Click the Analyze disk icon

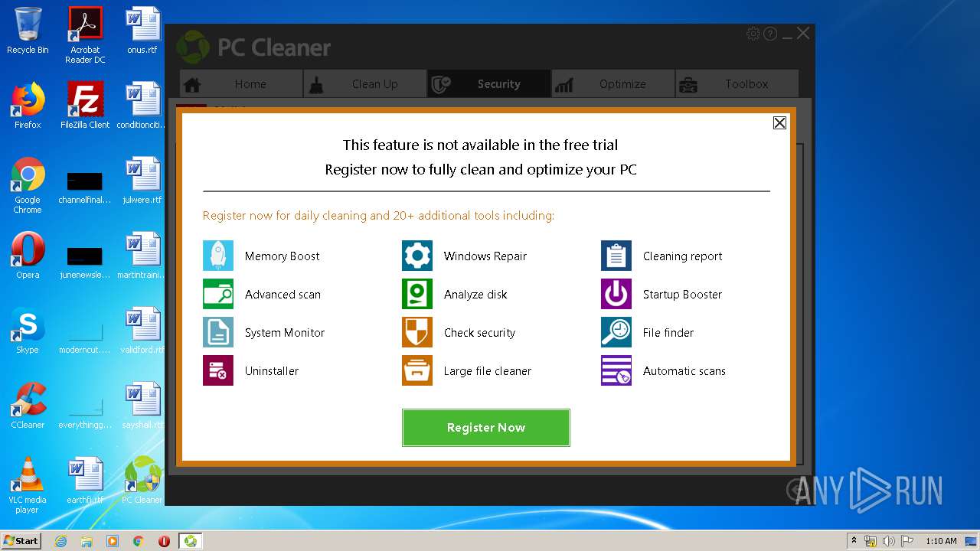pos(417,294)
